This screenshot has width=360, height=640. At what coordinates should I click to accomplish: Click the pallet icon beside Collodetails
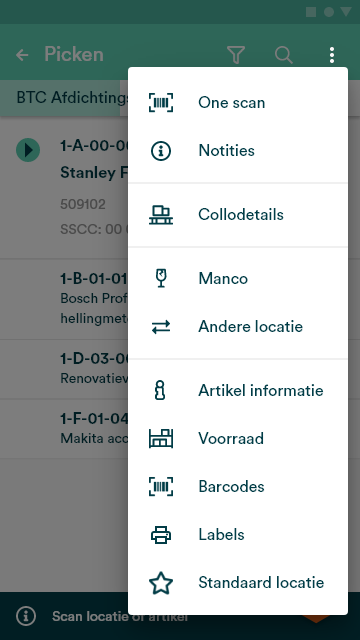(161, 215)
